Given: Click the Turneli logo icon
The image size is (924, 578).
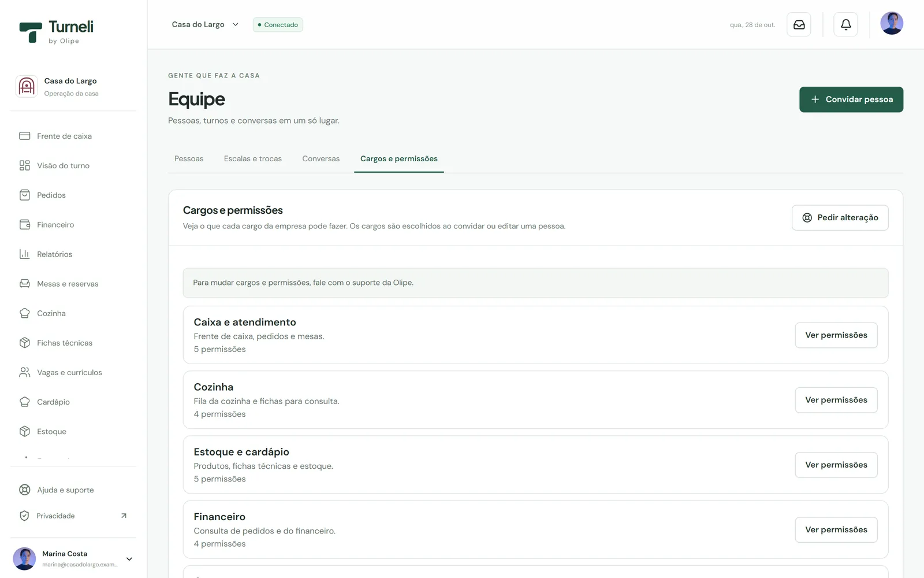Looking at the screenshot, I should pyautogui.click(x=31, y=32).
